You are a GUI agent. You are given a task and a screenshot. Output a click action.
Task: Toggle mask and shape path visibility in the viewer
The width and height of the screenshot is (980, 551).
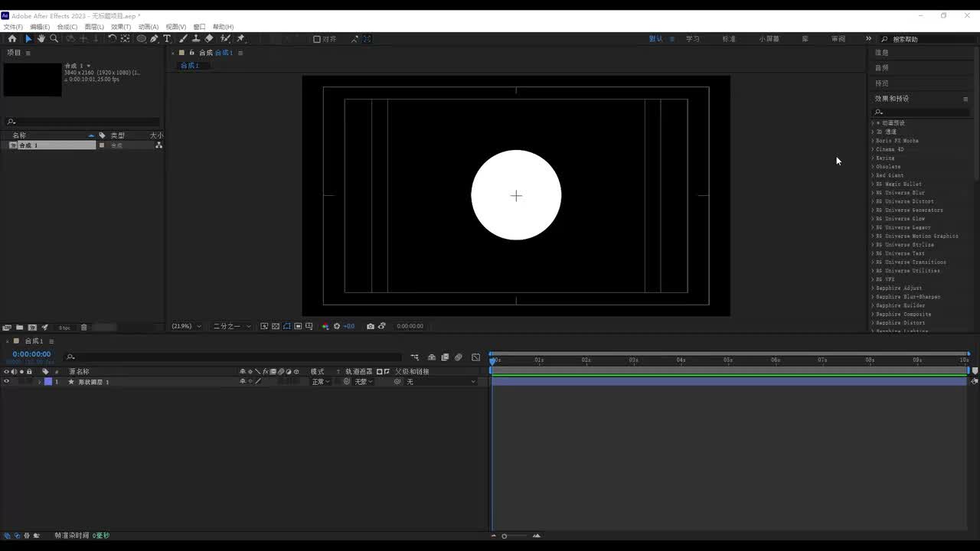coord(287,326)
